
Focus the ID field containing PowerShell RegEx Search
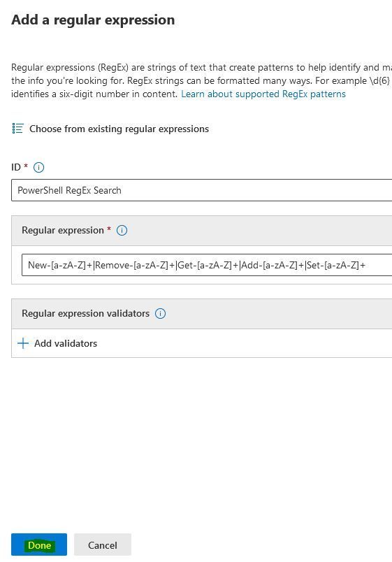pos(202,190)
